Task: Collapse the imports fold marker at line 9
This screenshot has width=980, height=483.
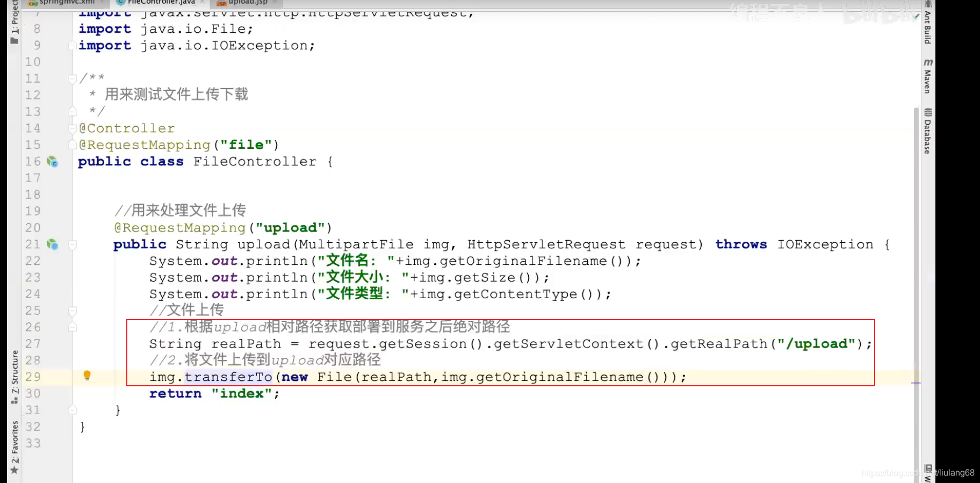Action: click(73, 46)
